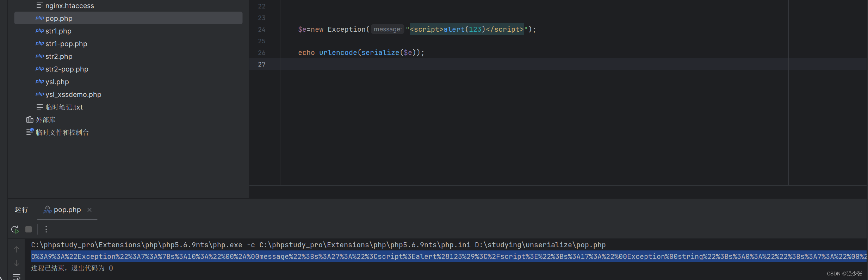Click the 运行 tool window label
Viewport: 868px width, 280px height.
(x=21, y=210)
